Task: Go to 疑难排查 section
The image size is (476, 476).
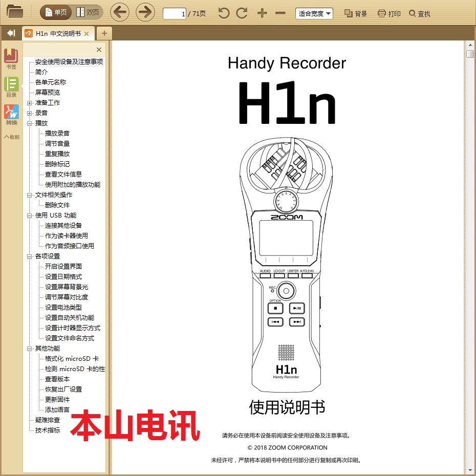Action: tap(48, 420)
